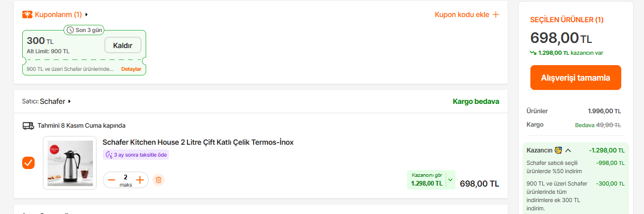Click the installment clock icon
Image resolution: width=644 pixels, height=214 pixels.
108,155
